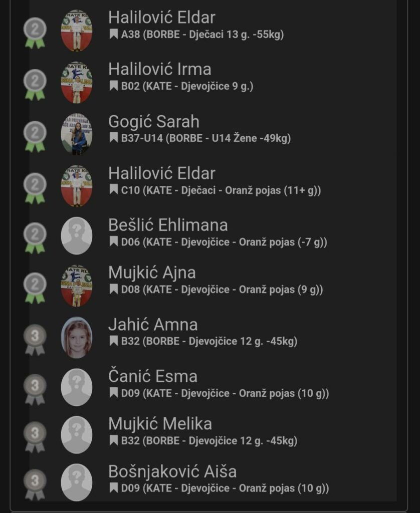Open Jahić Amna's profile photo
Screen dimensions: 420x513
click(x=77, y=337)
